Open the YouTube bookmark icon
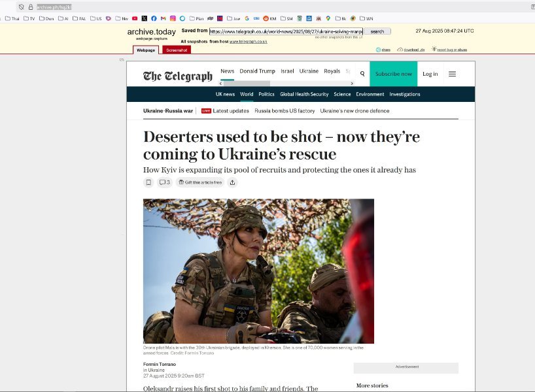The image size is (535, 392). [x=135, y=18]
